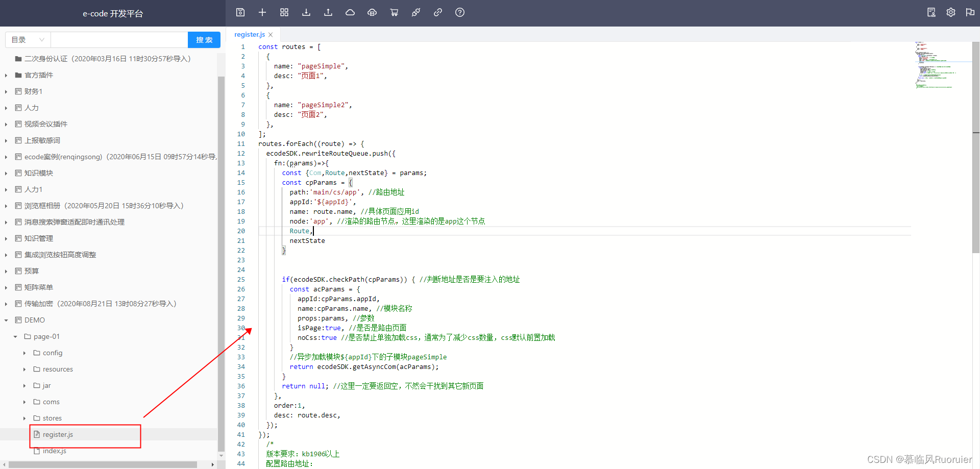Click the tree horizontal scrollbar
980x469 pixels.
pos(103,464)
